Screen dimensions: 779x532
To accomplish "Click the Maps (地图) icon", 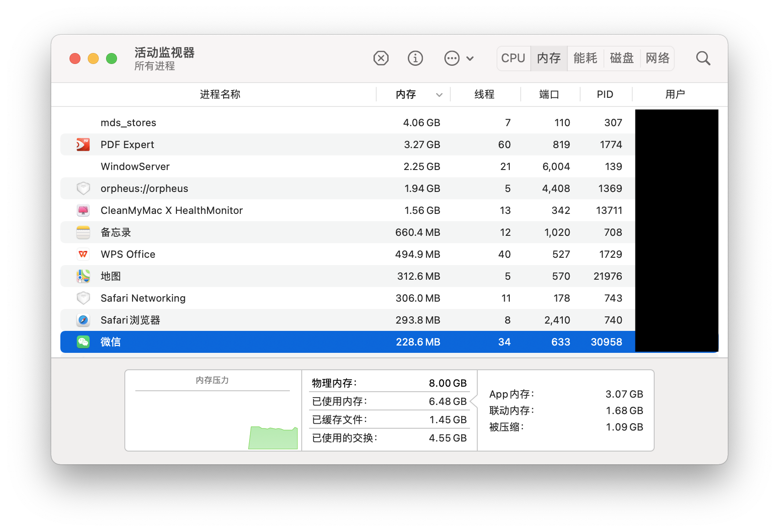I will pos(83,276).
